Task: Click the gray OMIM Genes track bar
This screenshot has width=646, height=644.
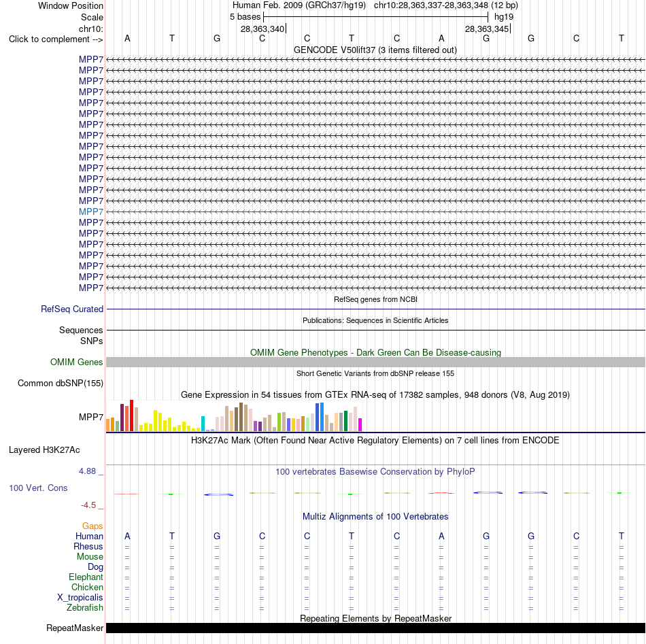Action: (x=375, y=362)
